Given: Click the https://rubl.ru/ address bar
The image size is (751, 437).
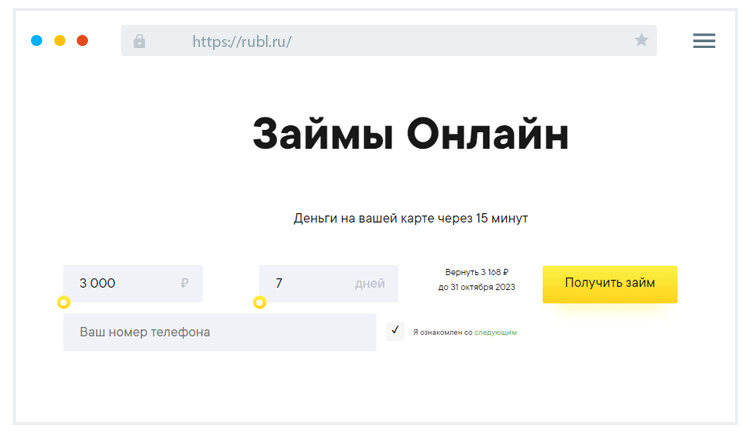Looking at the screenshot, I should click(388, 41).
